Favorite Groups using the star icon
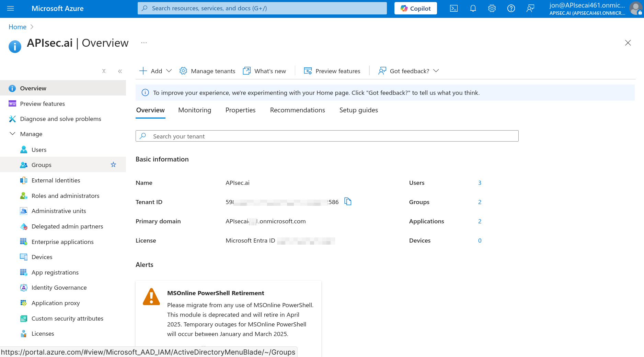Image resolution: width=644 pixels, height=357 pixels. tap(113, 165)
